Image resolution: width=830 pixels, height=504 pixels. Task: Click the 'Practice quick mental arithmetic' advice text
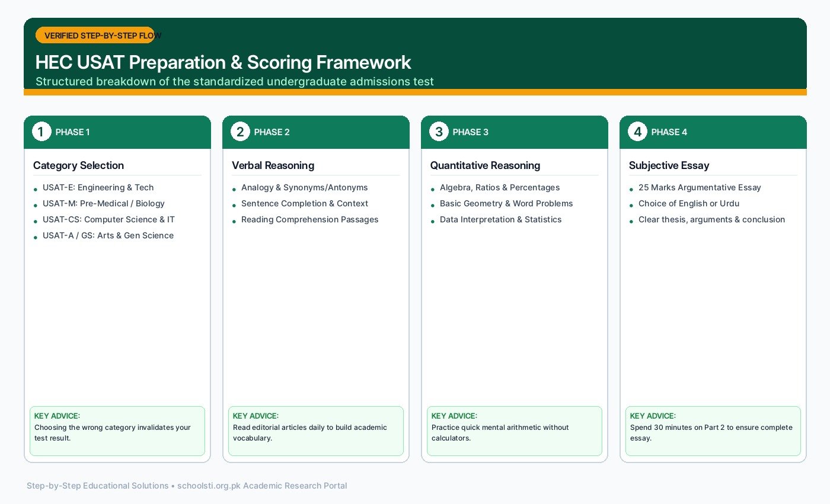point(500,433)
